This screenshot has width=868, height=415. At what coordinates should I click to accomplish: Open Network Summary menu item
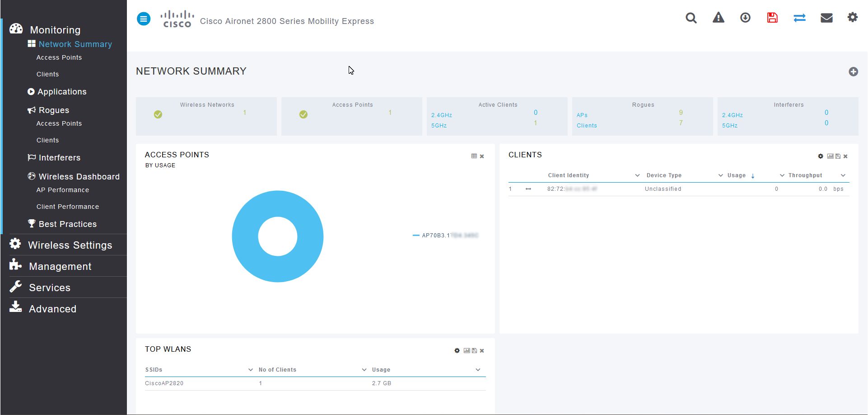pyautogui.click(x=75, y=44)
